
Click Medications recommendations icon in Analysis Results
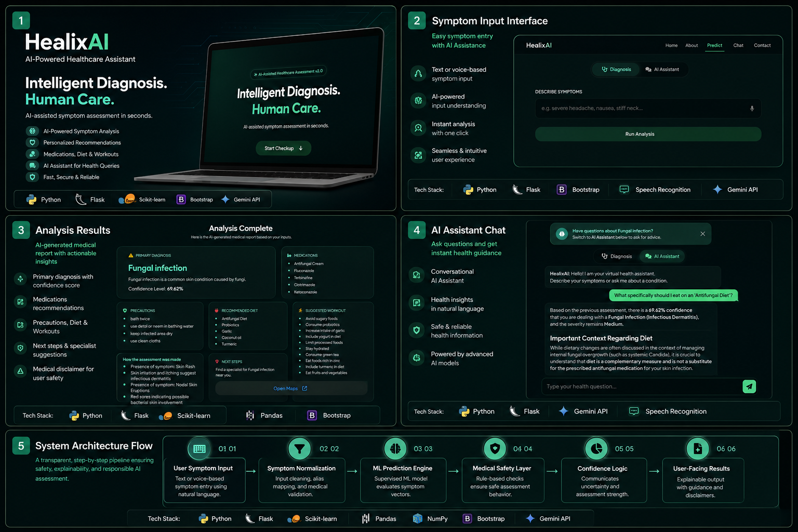click(x=20, y=301)
